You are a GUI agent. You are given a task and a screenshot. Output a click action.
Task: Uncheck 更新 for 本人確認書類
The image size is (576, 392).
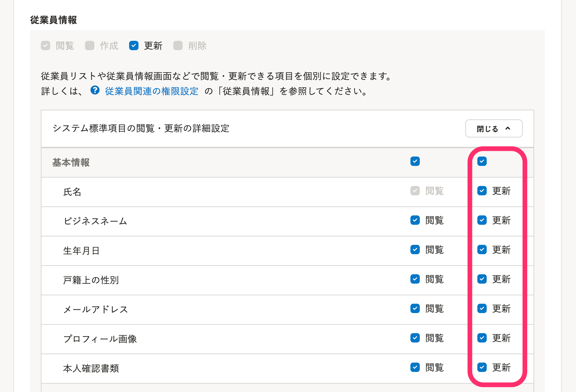(482, 367)
